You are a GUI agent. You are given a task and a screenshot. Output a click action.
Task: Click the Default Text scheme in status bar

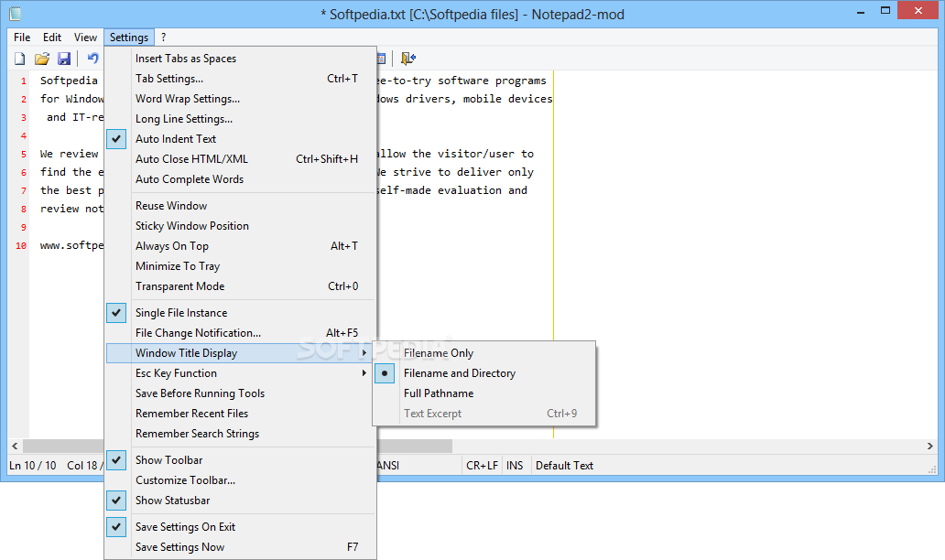coord(565,466)
